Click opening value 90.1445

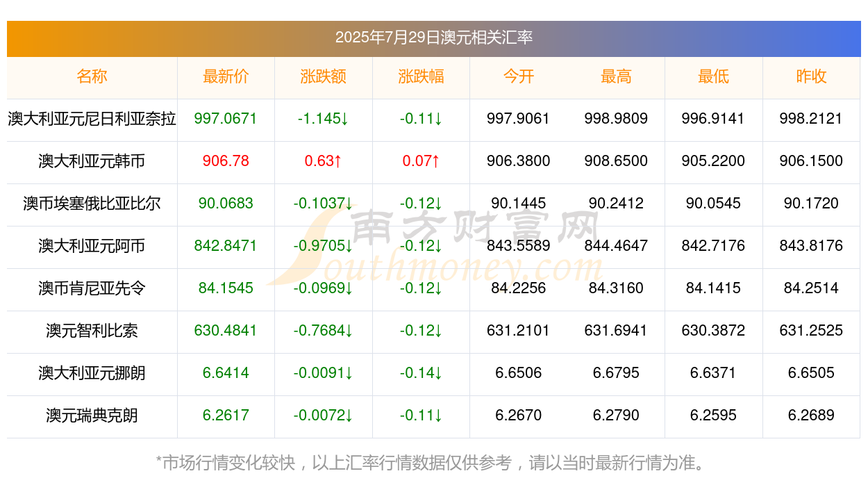pos(519,204)
